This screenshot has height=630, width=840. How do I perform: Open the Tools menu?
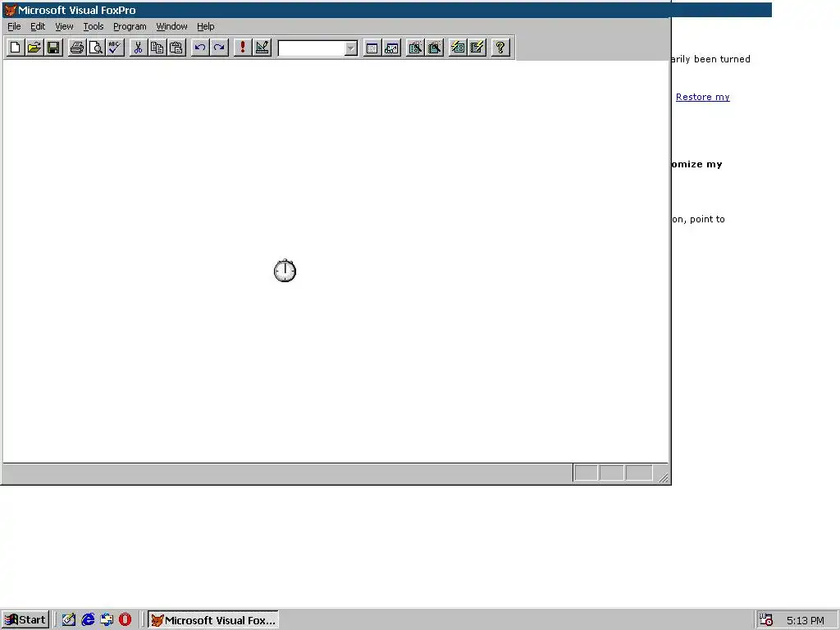point(94,26)
